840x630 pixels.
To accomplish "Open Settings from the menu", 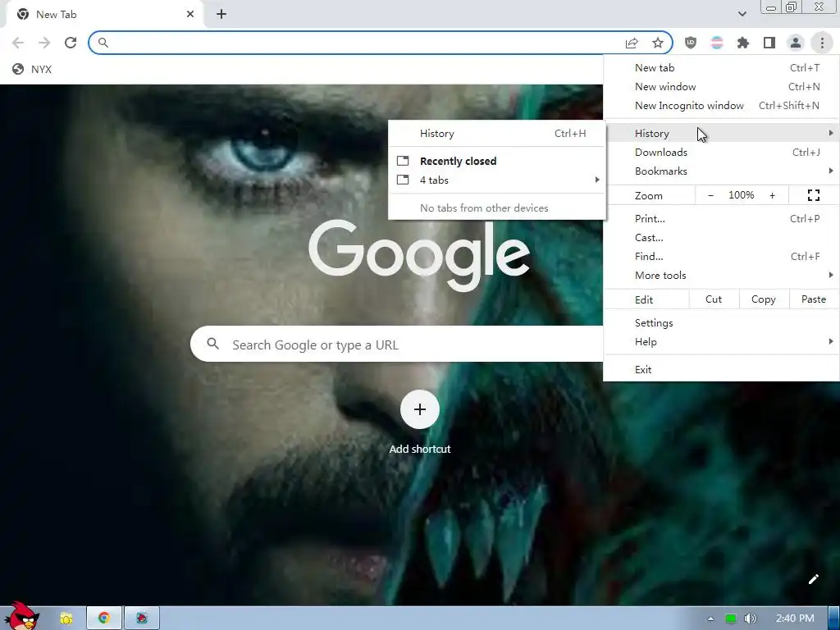I will point(721,323).
